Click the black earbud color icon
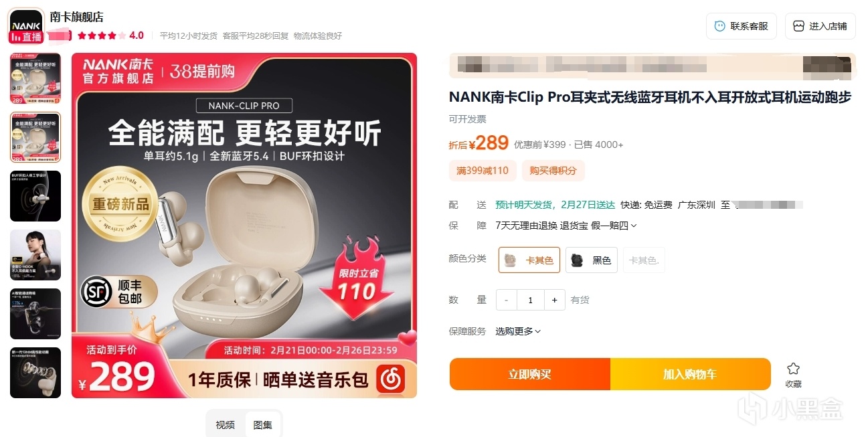Image resolution: width=868 pixels, height=437 pixels. pos(577,260)
